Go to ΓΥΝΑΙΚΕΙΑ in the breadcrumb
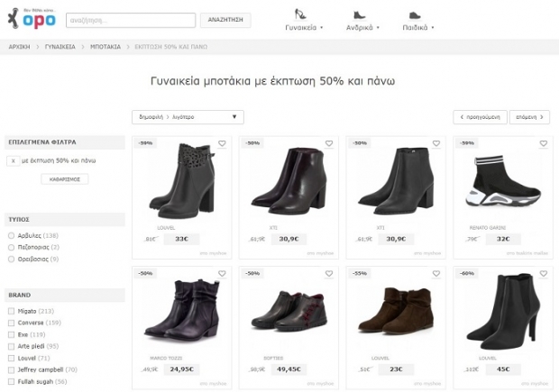The height and width of the screenshot is (392, 559). tap(60, 47)
